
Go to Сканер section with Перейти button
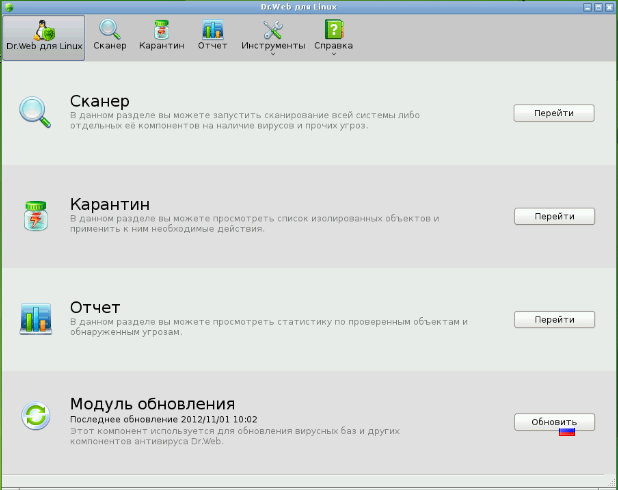pyautogui.click(x=554, y=113)
